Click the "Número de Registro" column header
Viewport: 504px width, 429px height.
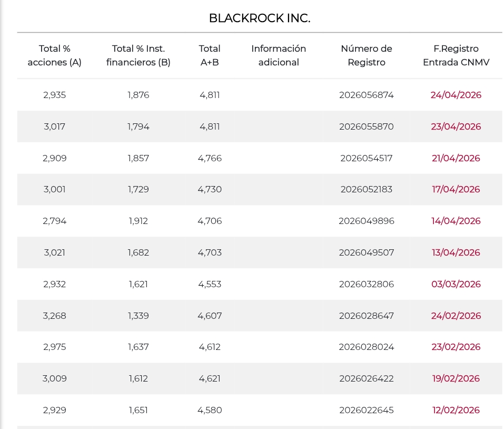tap(367, 55)
